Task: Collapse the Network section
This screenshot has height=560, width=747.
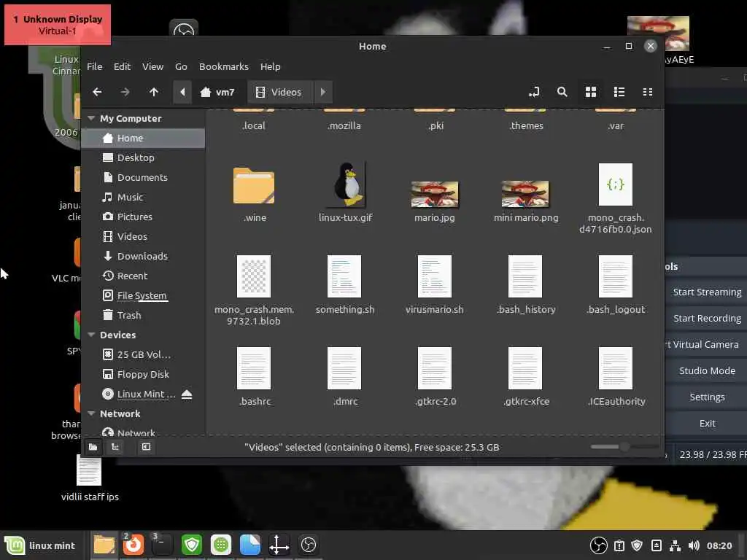Action: pyautogui.click(x=91, y=413)
